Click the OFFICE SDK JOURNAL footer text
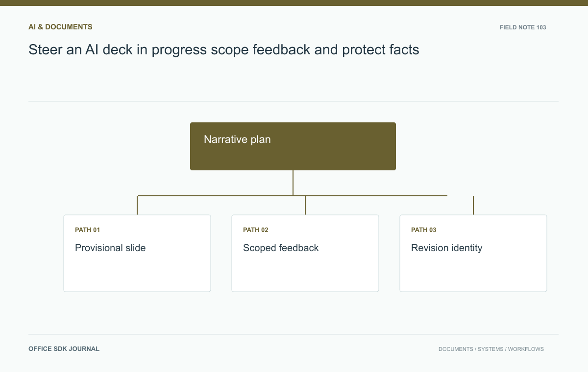This screenshot has width=588, height=372. coord(64,349)
